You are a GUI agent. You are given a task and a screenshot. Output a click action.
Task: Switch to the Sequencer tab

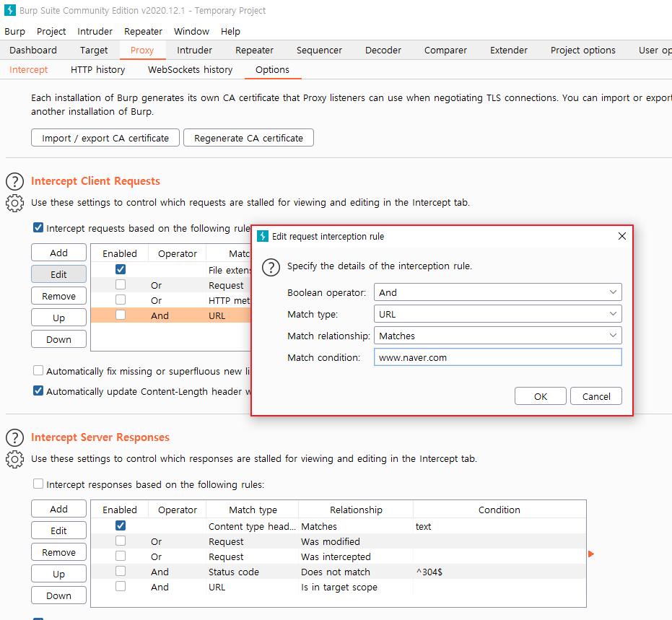[319, 50]
